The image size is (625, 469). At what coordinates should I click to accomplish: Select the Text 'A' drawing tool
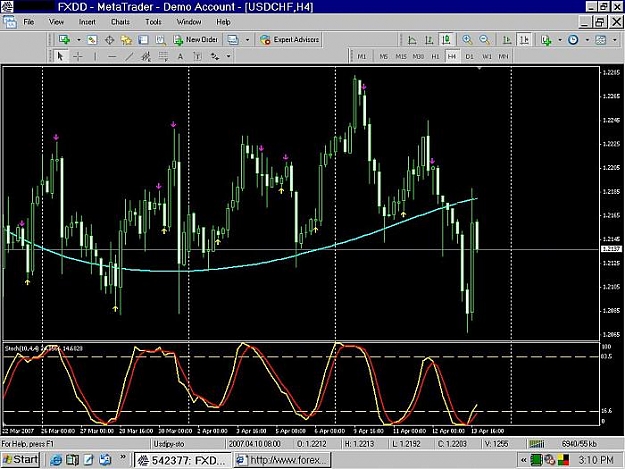click(180, 57)
